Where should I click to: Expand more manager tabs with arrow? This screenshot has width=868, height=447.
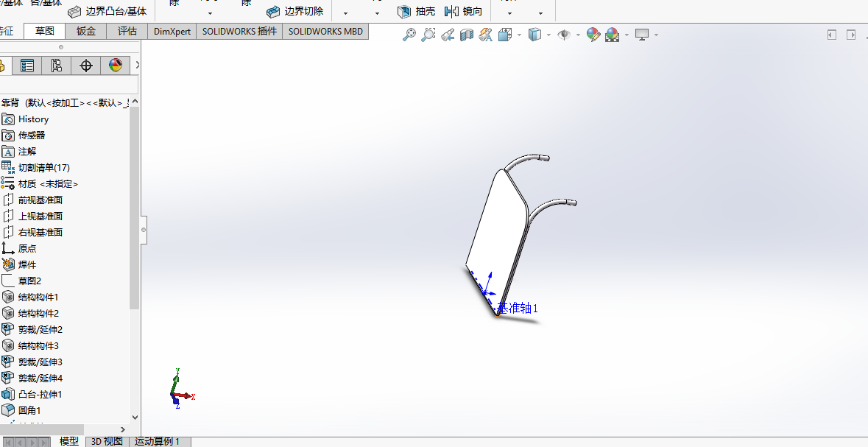137,66
